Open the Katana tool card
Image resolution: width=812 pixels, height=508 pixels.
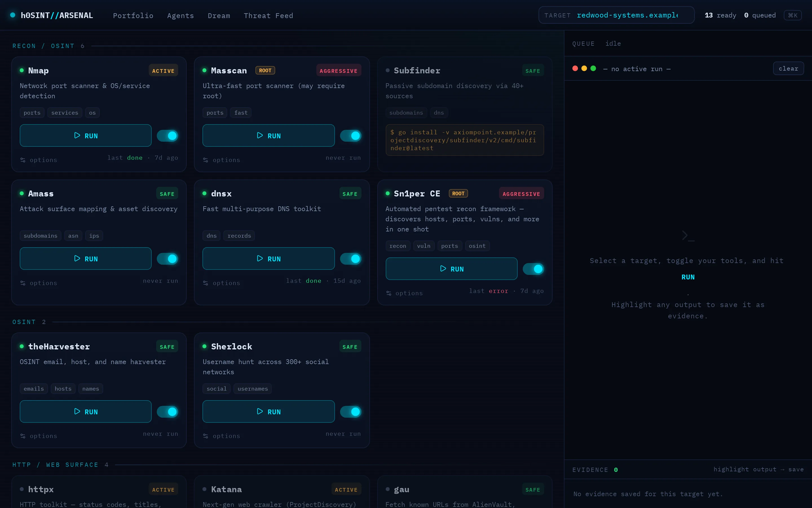[x=282, y=492]
